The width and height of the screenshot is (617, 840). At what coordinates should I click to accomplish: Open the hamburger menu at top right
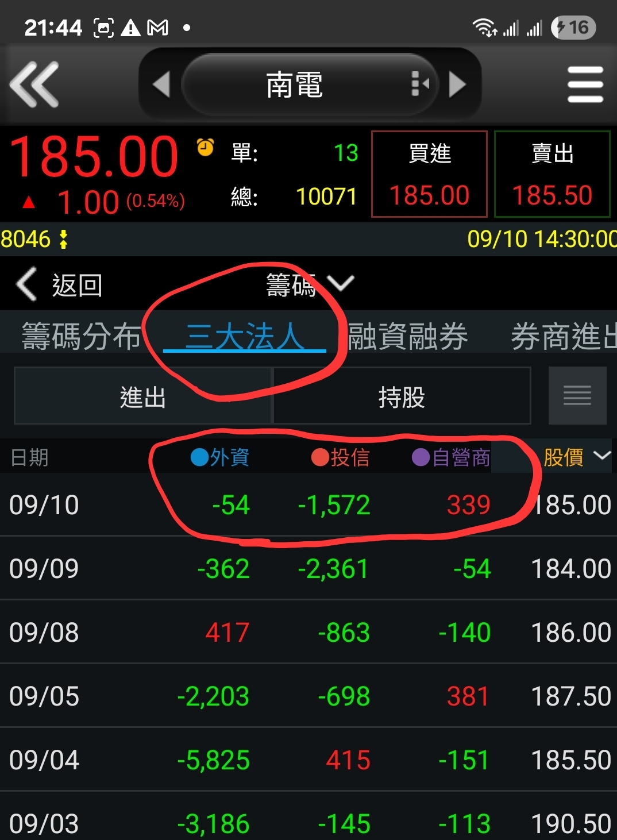pyautogui.click(x=585, y=84)
